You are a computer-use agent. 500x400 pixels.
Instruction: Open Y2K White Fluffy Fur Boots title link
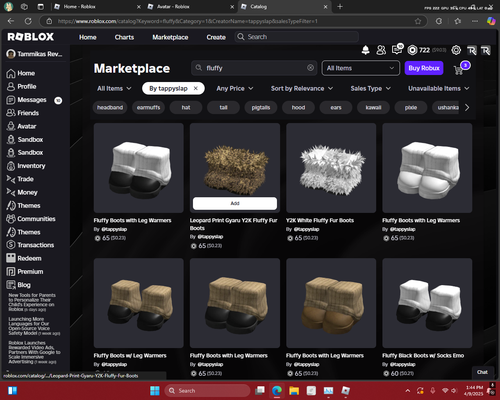pos(320,220)
